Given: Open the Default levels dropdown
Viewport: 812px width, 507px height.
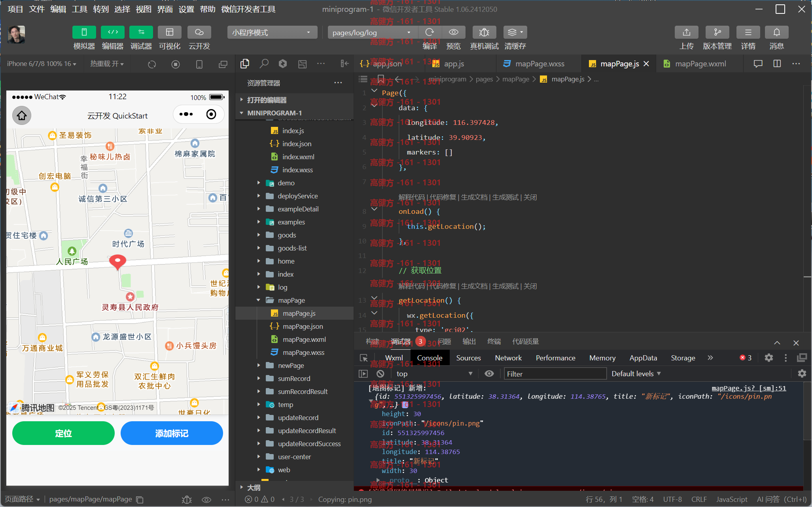Looking at the screenshot, I should (636, 373).
